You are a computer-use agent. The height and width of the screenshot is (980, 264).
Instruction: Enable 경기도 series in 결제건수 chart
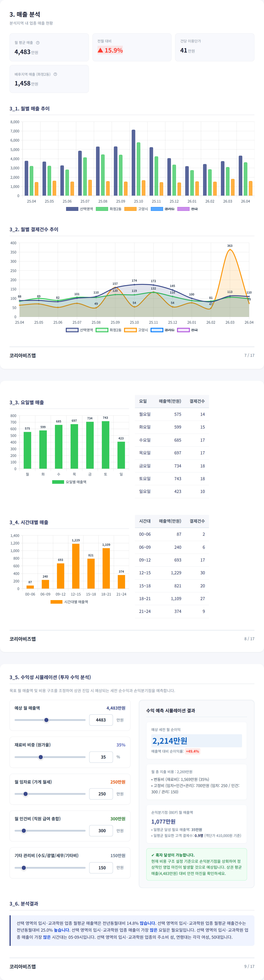pos(163,330)
